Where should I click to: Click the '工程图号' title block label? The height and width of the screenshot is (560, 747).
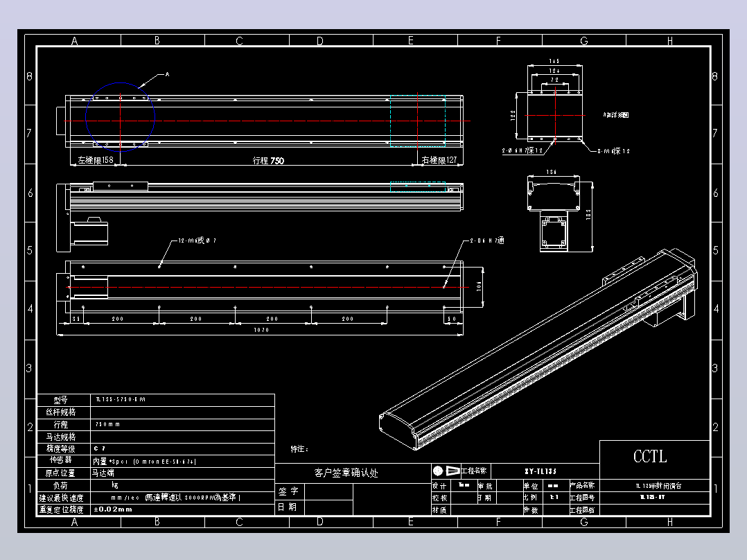tap(582, 498)
